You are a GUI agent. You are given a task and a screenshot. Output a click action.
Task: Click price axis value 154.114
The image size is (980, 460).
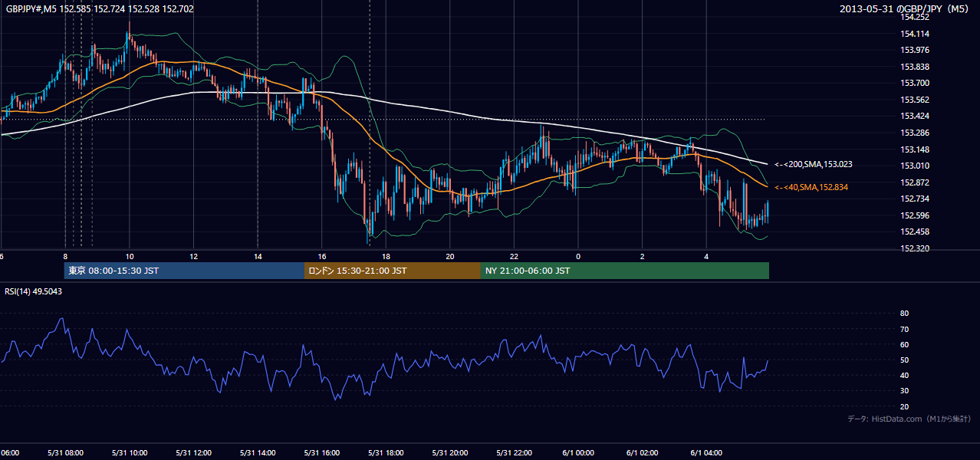pos(914,34)
